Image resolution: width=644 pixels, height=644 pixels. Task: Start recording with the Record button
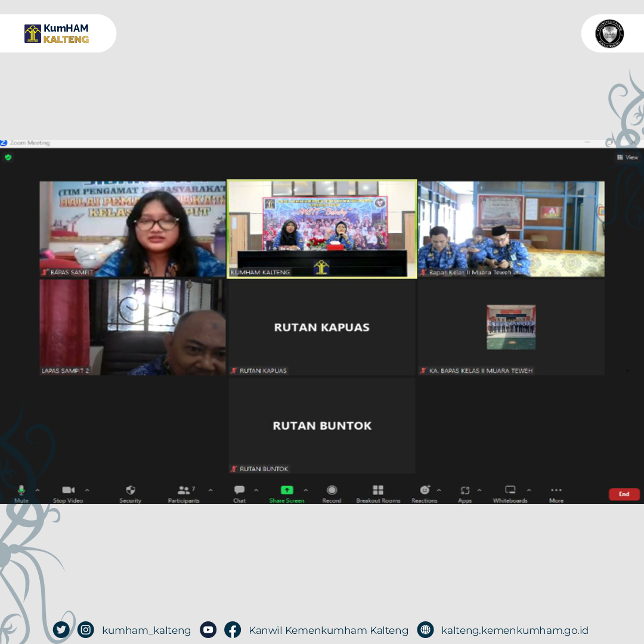point(332,491)
